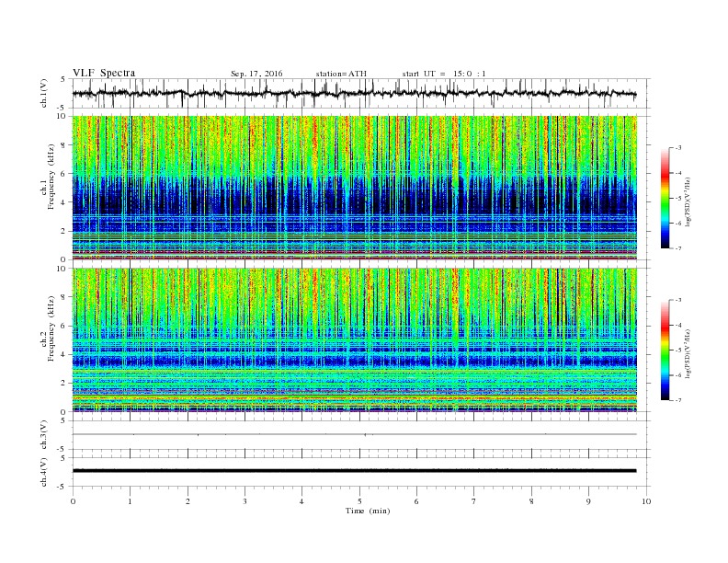Click the time axis tick label "4"
The image size is (728, 563).
[x=301, y=501]
